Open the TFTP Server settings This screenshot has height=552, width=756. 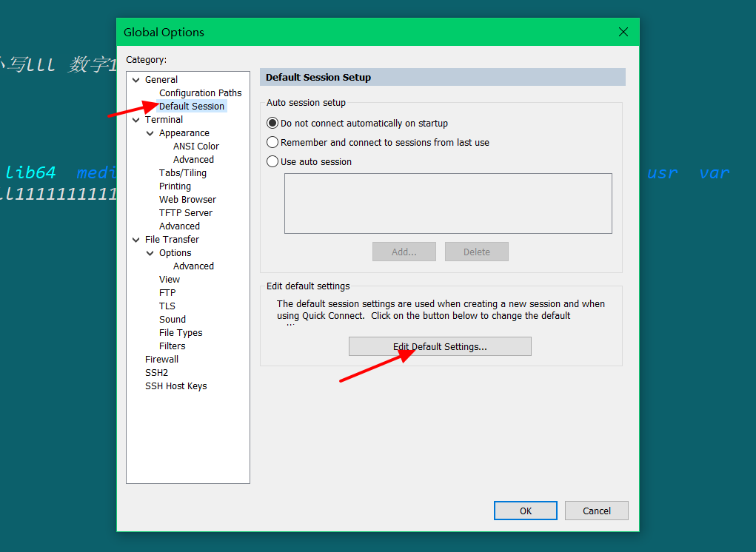pyautogui.click(x=184, y=212)
